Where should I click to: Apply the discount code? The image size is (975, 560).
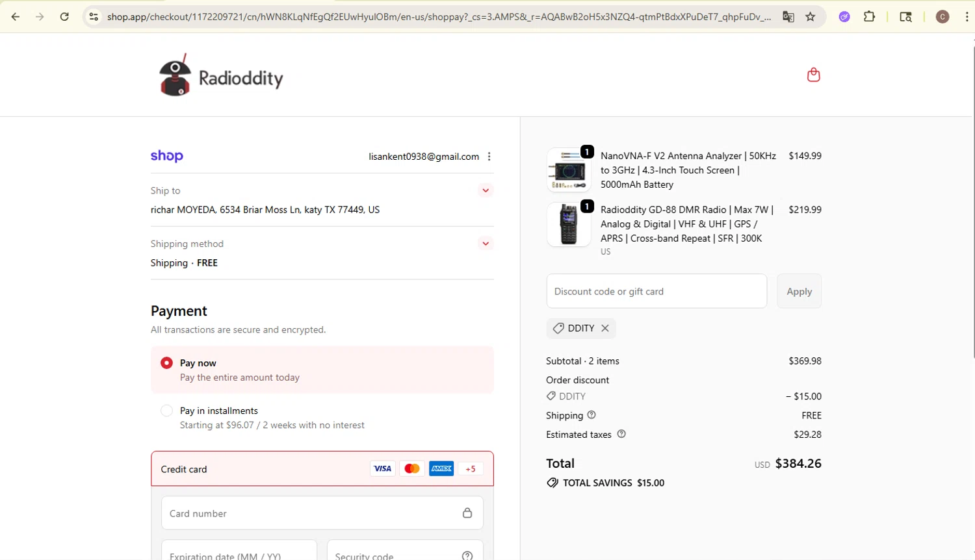pos(799,291)
